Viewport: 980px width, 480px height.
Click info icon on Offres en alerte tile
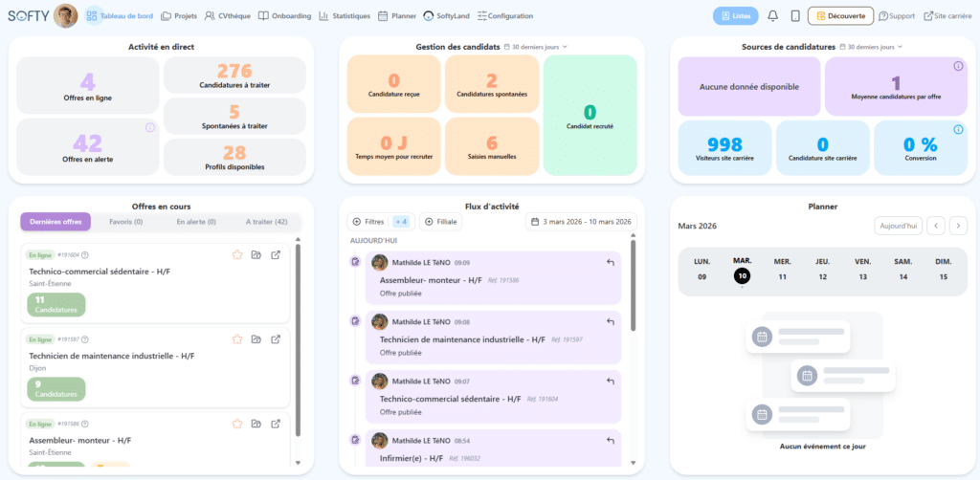point(149,127)
